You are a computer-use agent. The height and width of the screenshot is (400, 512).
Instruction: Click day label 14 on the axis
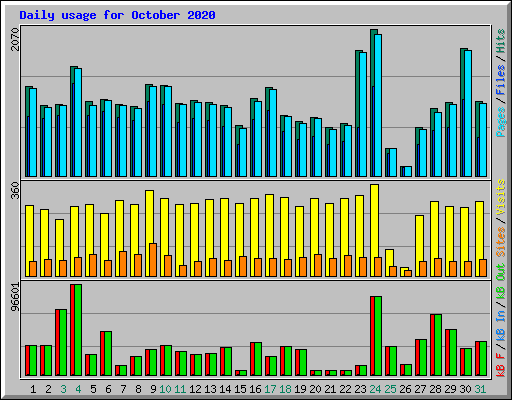pos(225,389)
